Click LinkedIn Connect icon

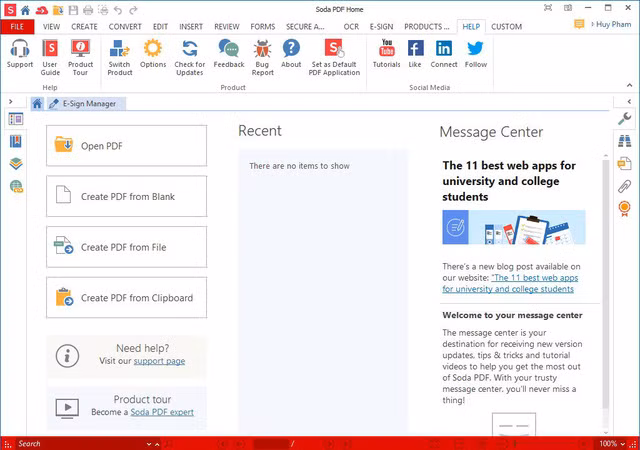pos(444,48)
